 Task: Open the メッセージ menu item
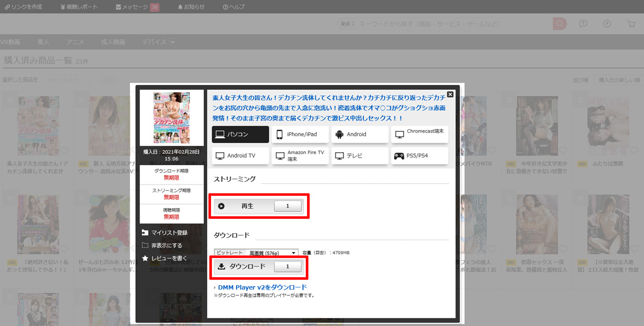click(x=137, y=7)
